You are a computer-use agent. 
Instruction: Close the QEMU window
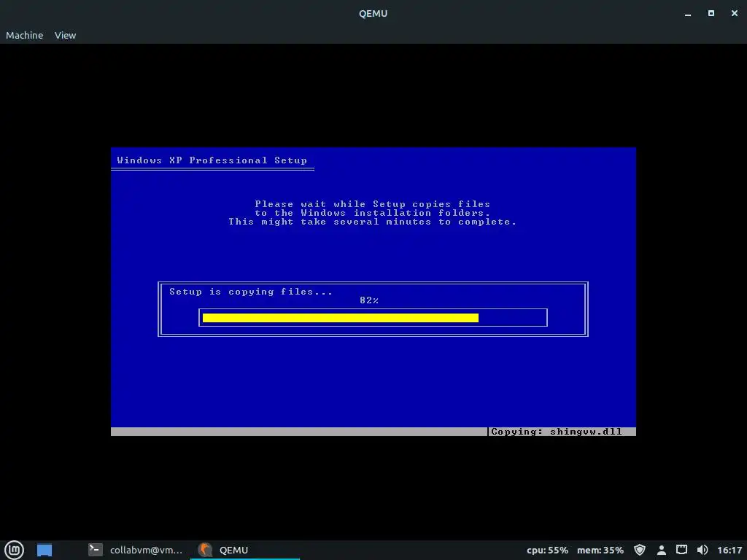(734, 13)
